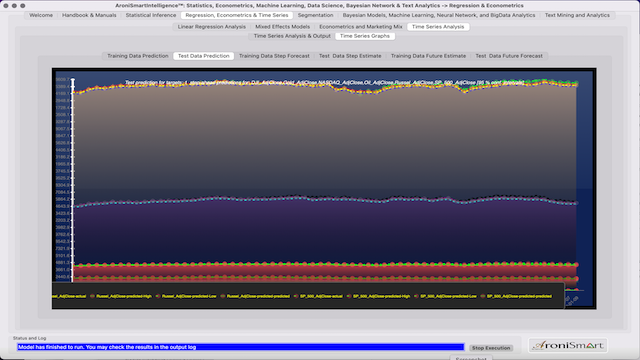
Task: Open Text Mining and Analytics tab
Action: 577,15
